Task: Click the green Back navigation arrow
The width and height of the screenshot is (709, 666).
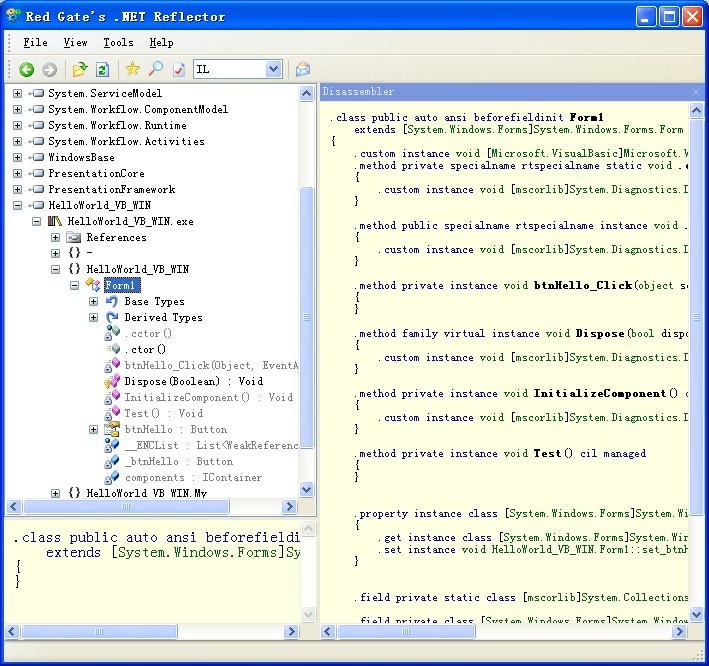Action: pos(26,70)
